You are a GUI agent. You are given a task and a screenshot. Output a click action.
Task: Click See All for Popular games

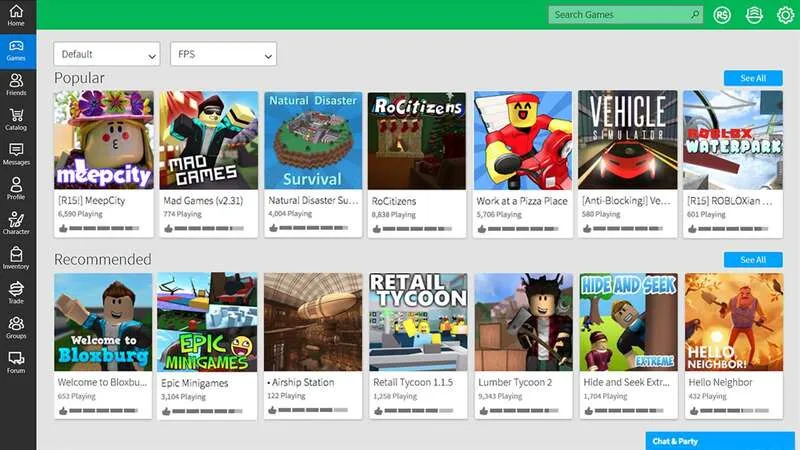click(753, 78)
